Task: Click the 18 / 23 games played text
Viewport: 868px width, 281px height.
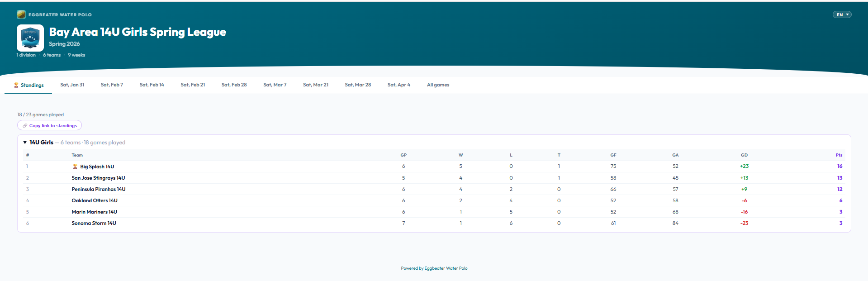Action: coord(40,114)
